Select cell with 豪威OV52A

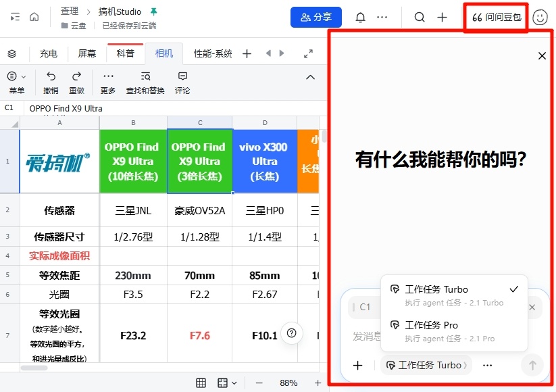[x=200, y=210]
